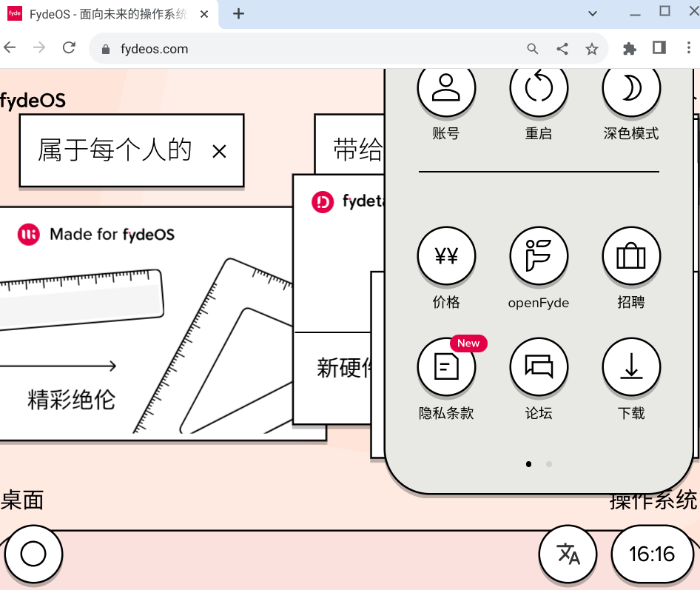Close the FydeOS tab
700x590 pixels.
click(204, 14)
